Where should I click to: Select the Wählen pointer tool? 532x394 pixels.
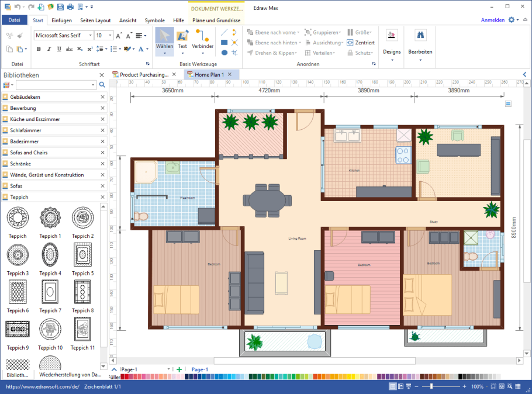(164, 39)
